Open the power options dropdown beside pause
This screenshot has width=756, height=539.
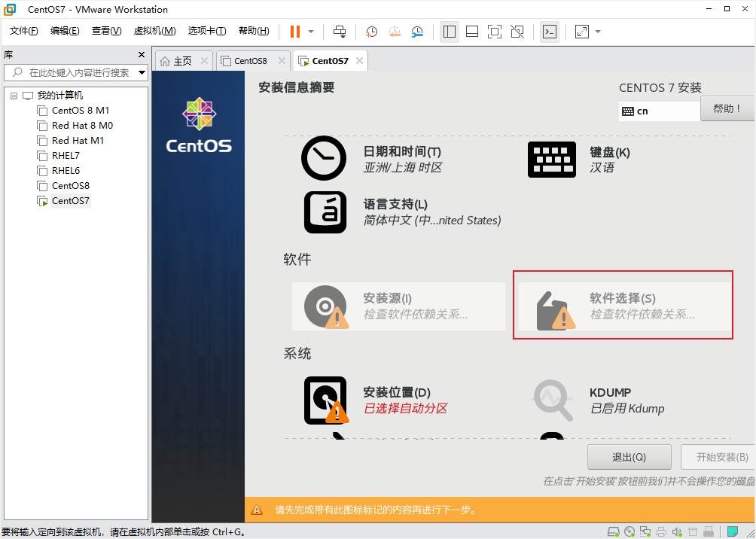pyautogui.click(x=311, y=32)
